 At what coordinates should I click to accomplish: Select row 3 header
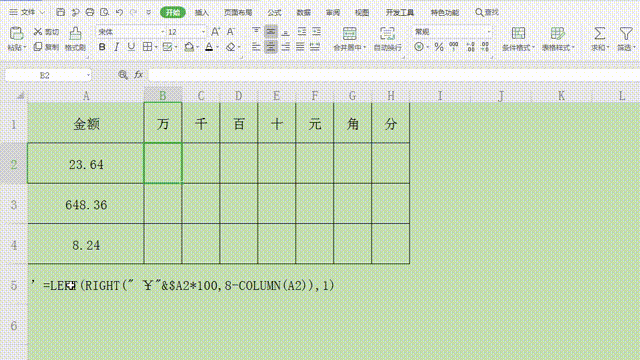click(x=14, y=204)
